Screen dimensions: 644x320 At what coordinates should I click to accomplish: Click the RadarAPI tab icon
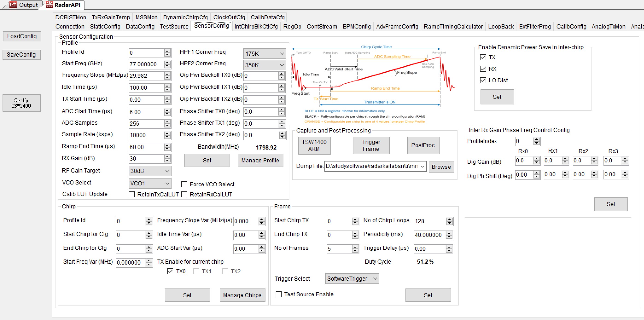pyautogui.click(x=50, y=5)
